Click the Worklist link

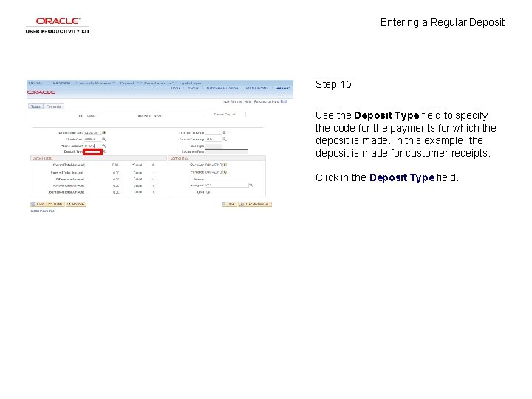(193, 88)
